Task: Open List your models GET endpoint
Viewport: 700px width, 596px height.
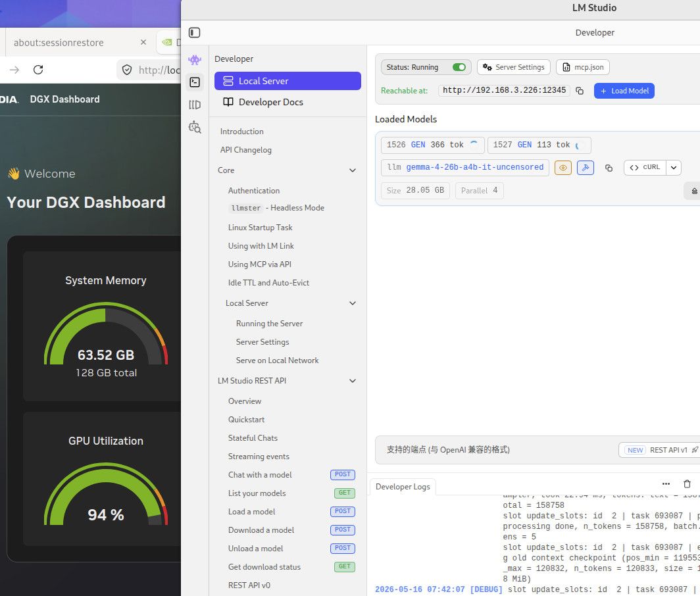Action: (291, 493)
